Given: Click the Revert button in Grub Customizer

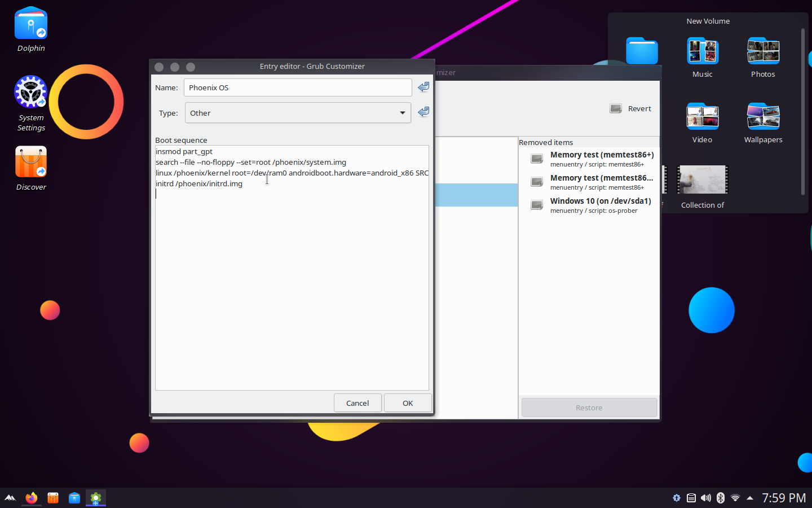Looking at the screenshot, I should [x=630, y=108].
